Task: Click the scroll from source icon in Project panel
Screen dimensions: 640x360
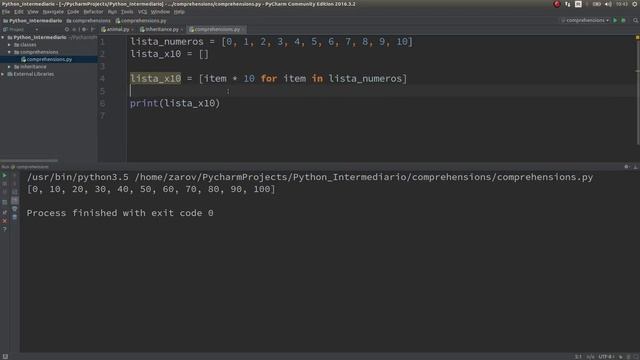Action: tap(67, 29)
